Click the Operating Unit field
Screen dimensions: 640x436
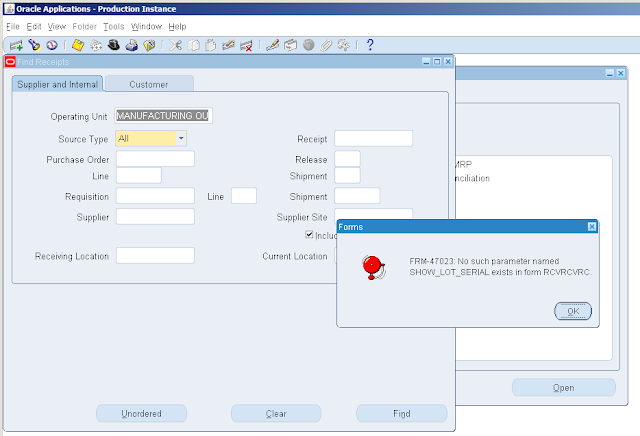point(163,116)
